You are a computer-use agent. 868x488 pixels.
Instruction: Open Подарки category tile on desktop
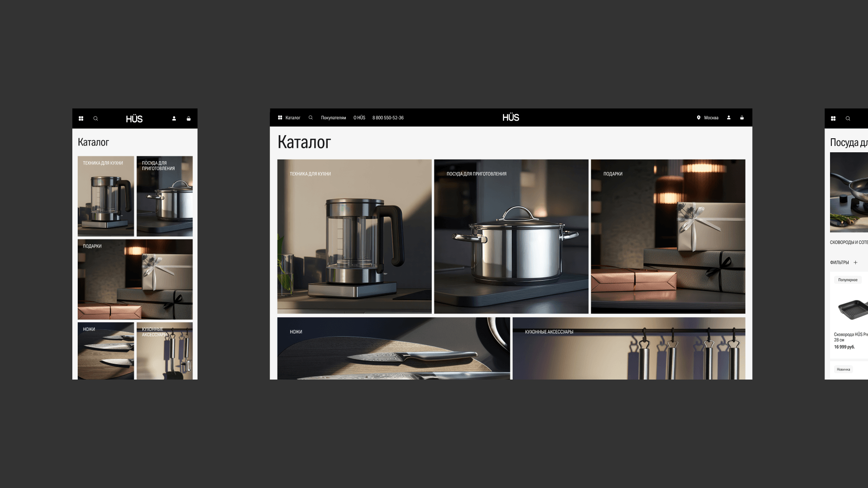click(x=668, y=236)
